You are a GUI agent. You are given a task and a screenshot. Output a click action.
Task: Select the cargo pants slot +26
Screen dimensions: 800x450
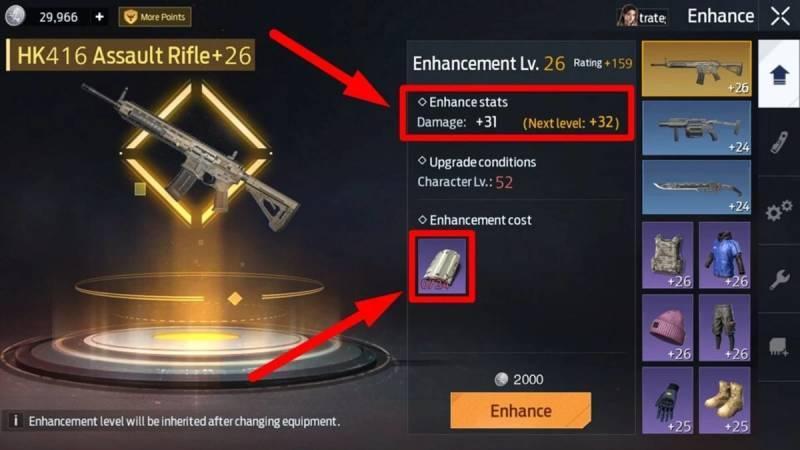725,328
